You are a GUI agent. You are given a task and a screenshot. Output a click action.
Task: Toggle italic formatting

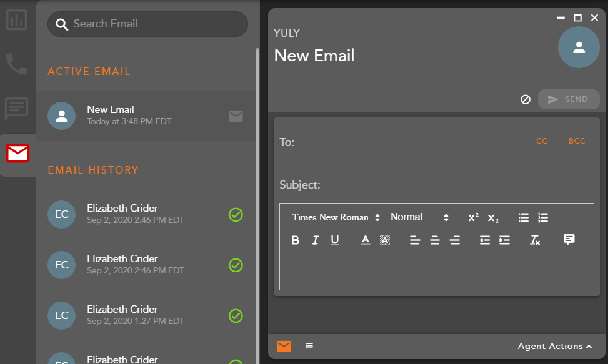(x=315, y=240)
